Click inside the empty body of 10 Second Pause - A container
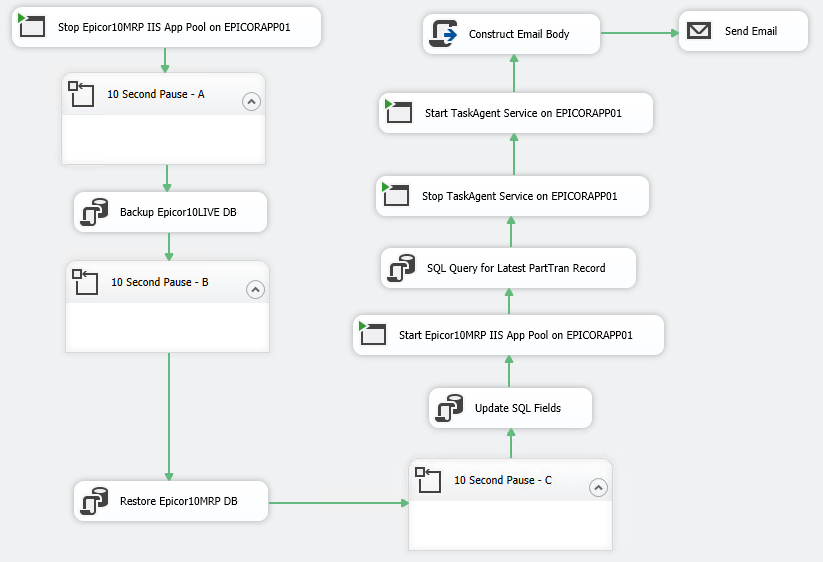The image size is (823, 562). coord(163,139)
